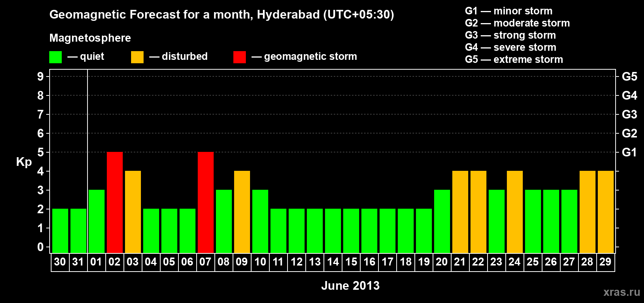Click date label 25 on the axis
This screenshot has height=303, width=644.
[x=533, y=262]
